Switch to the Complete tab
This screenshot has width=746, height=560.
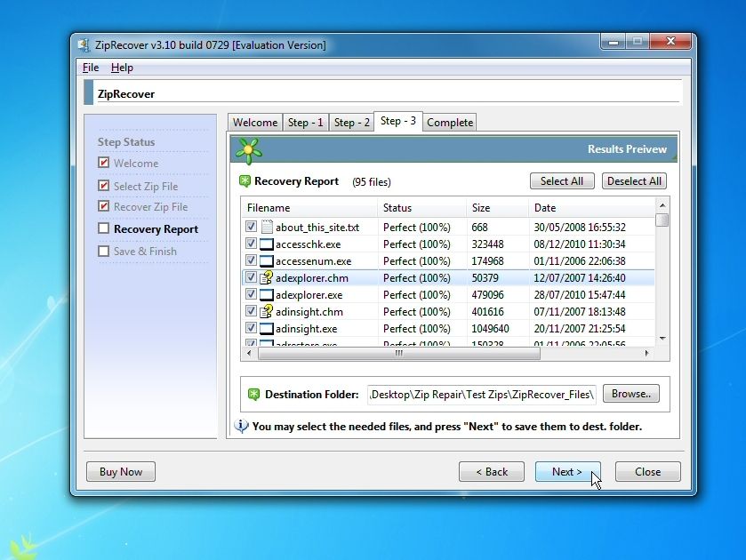[x=449, y=122]
